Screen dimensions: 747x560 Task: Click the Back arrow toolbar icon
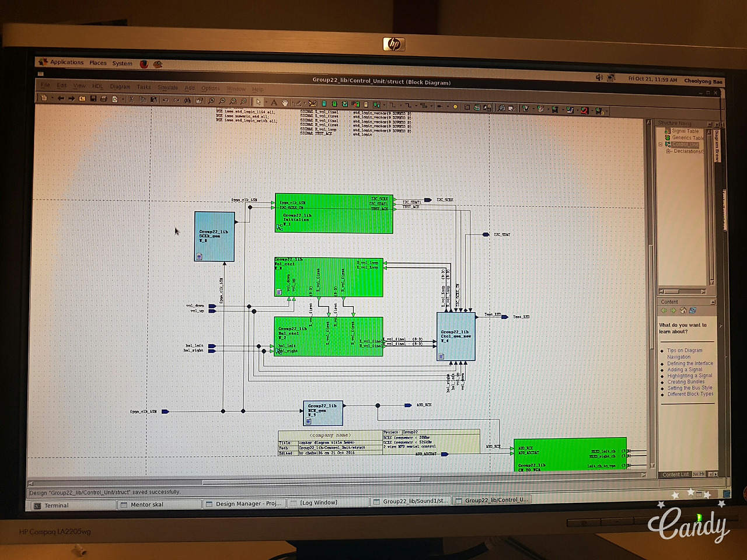click(x=61, y=99)
